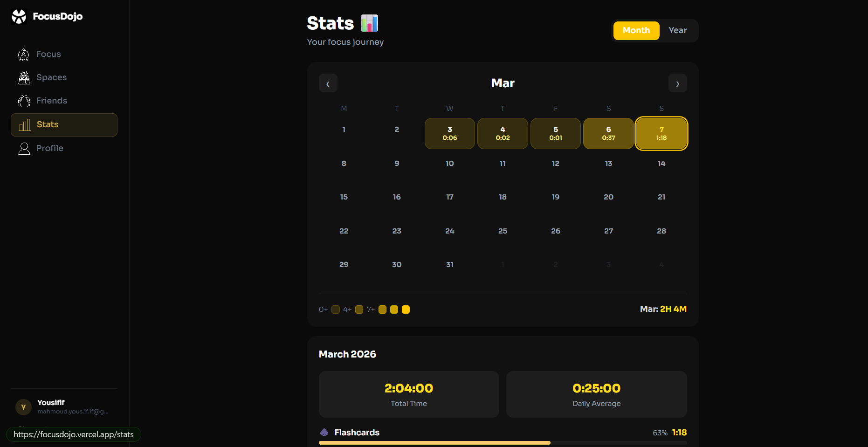The width and height of the screenshot is (868, 447).
Task: Advance to next month with right chevron
Action: 677,83
